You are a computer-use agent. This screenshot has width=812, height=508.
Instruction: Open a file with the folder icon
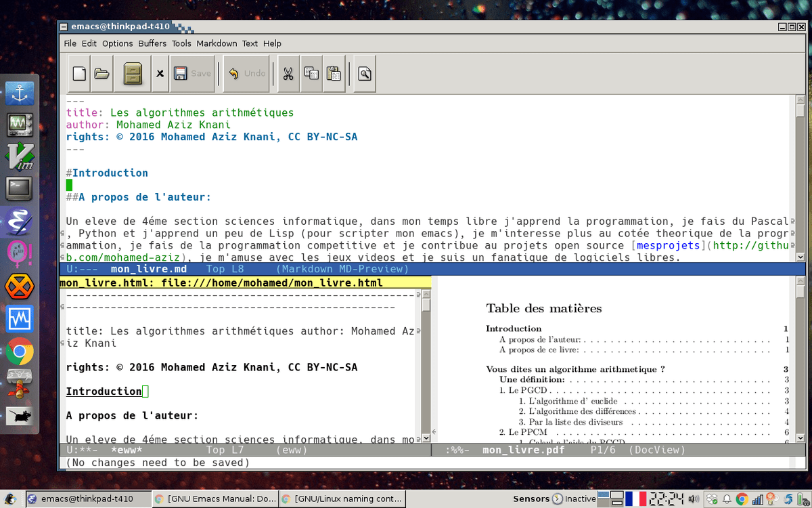click(101, 73)
